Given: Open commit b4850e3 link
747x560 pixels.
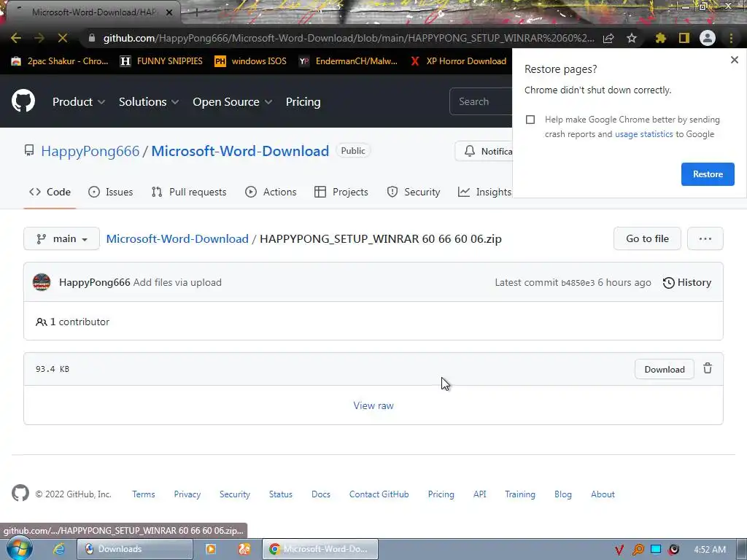Looking at the screenshot, I should [578, 283].
